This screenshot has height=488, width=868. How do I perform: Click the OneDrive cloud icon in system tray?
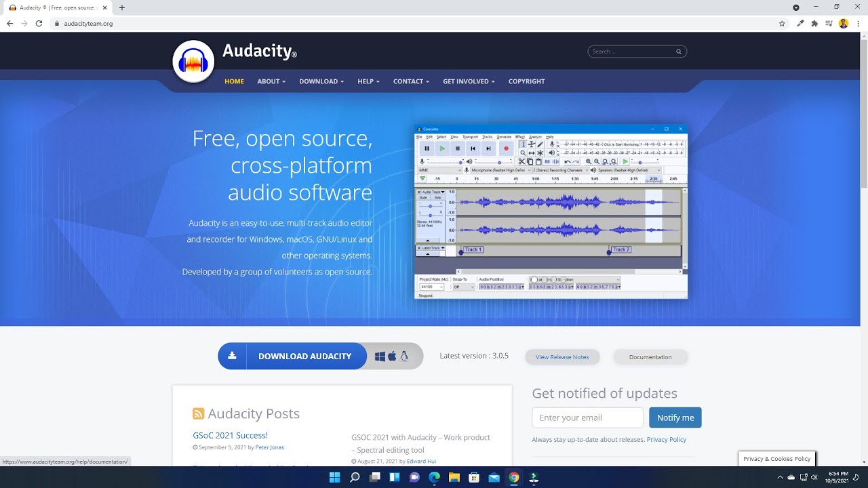click(x=791, y=477)
